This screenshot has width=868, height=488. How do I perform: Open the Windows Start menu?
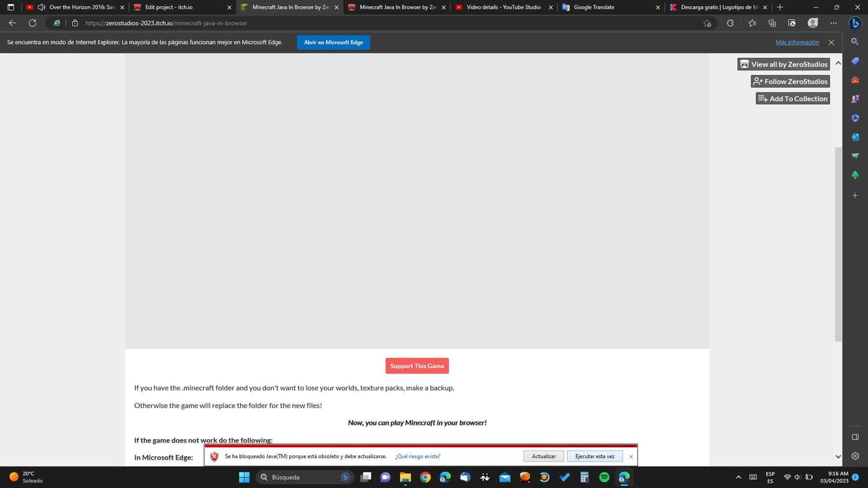(244, 477)
